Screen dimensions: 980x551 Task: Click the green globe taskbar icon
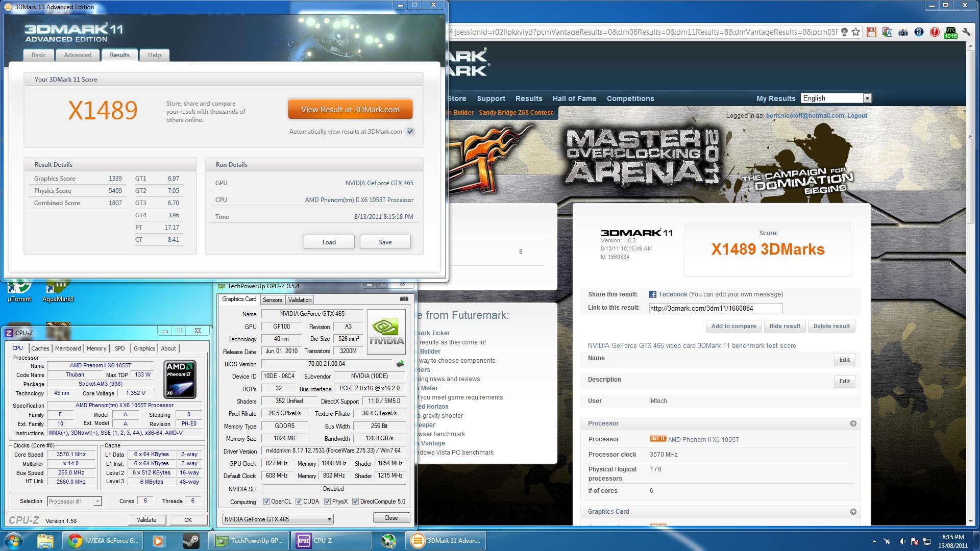[388, 540]
